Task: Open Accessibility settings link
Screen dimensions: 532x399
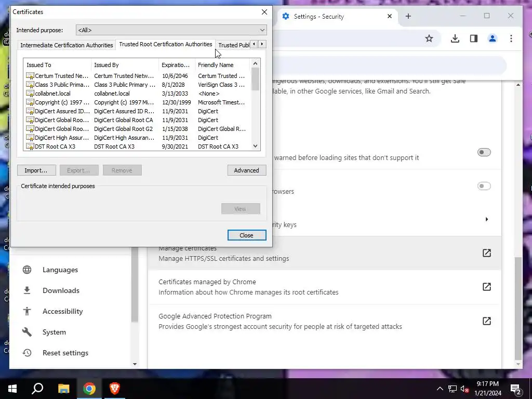Action: (x=62, y=311)
